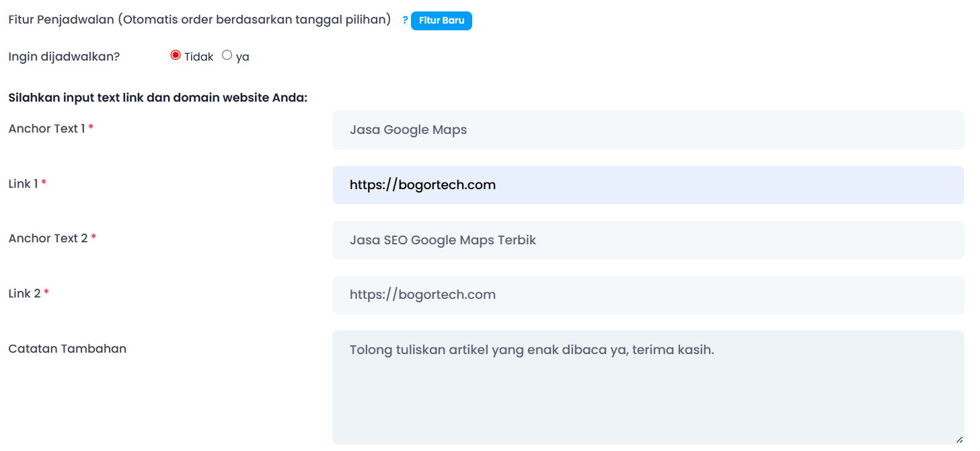The width and height of the screenshot is (980, 451).
Task: Click the textarea resize handle corner
Action: (x=959, y=440)
